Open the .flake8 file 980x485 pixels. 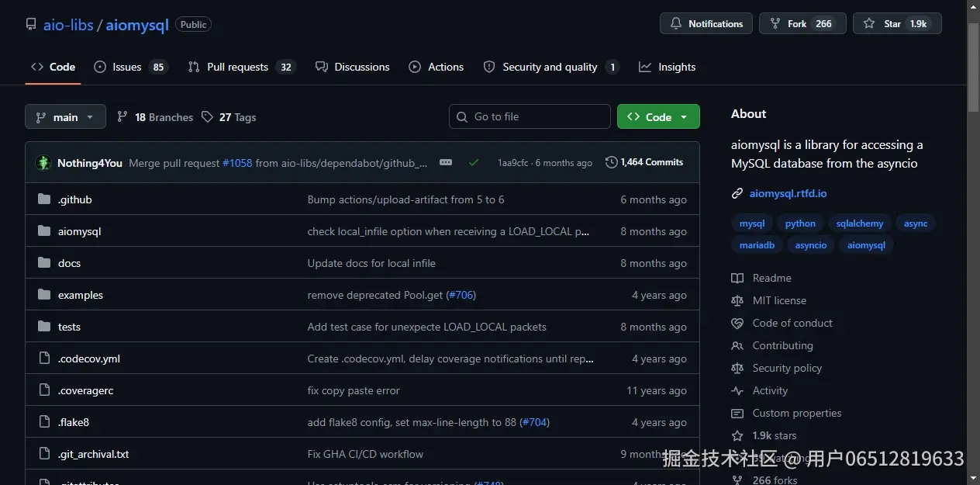coord(74,422)
